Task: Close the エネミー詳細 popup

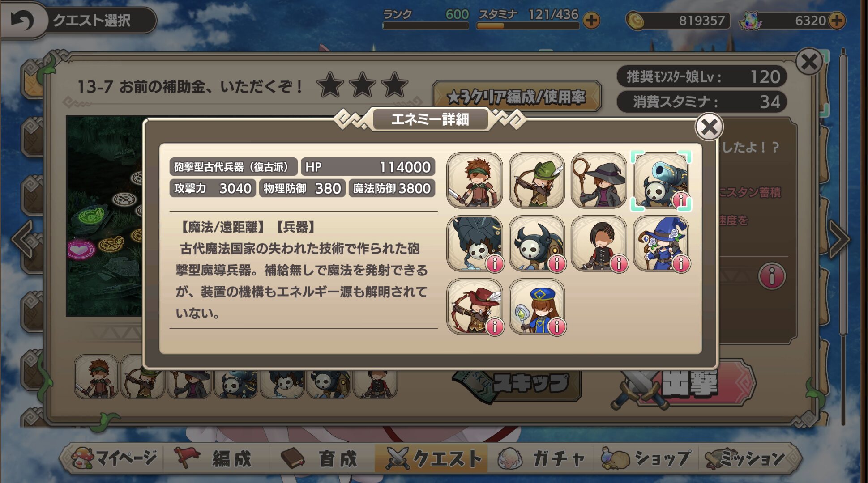Action: (x=709, y=127)
